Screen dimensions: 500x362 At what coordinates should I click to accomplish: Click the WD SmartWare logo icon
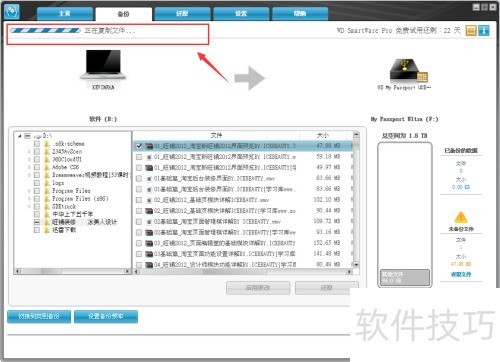(x=12, y=11)
